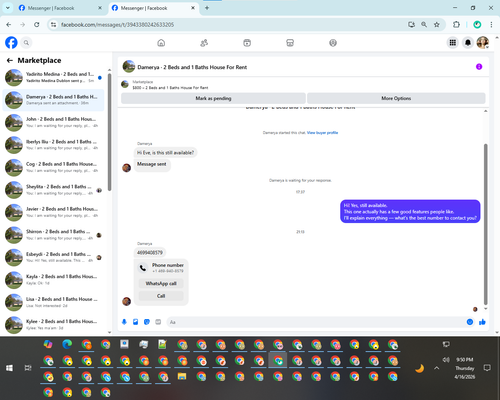Show hidden system tray icons

(437, 368)
